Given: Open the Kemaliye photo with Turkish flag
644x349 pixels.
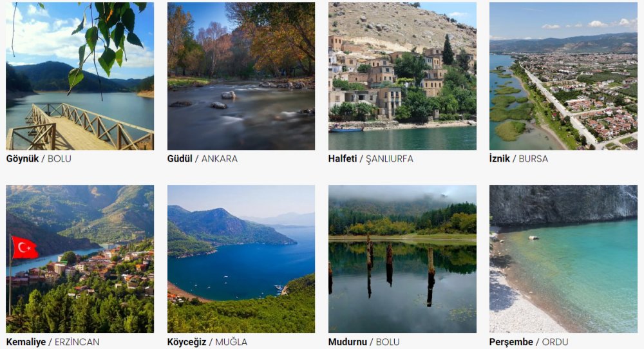Looking at the screenshot, I should click(80, 259).
